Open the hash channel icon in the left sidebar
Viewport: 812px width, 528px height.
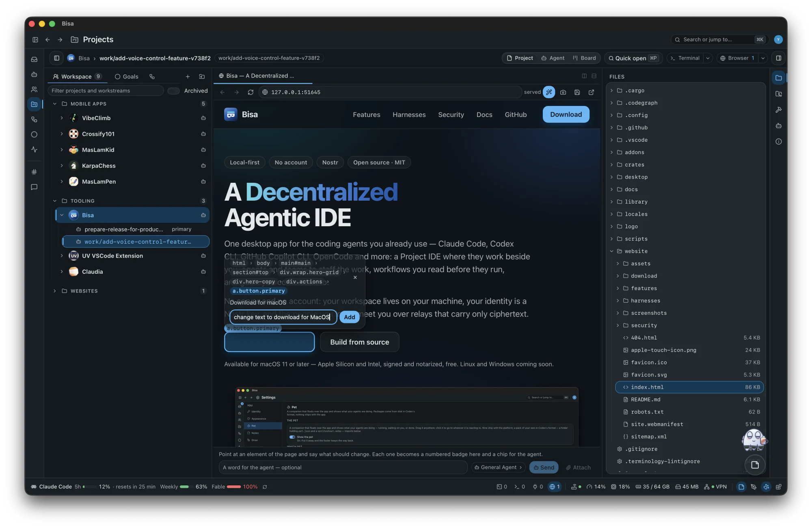point(35,172)
